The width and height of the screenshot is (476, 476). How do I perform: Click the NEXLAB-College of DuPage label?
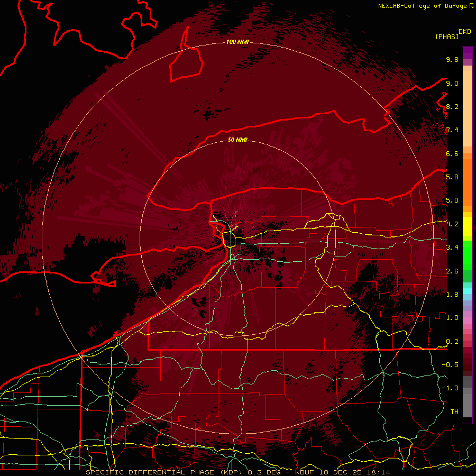click(422, 6)
